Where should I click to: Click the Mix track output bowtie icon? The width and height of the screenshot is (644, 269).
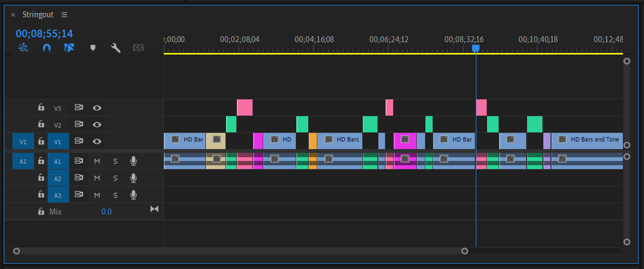(x=155, y=209)
